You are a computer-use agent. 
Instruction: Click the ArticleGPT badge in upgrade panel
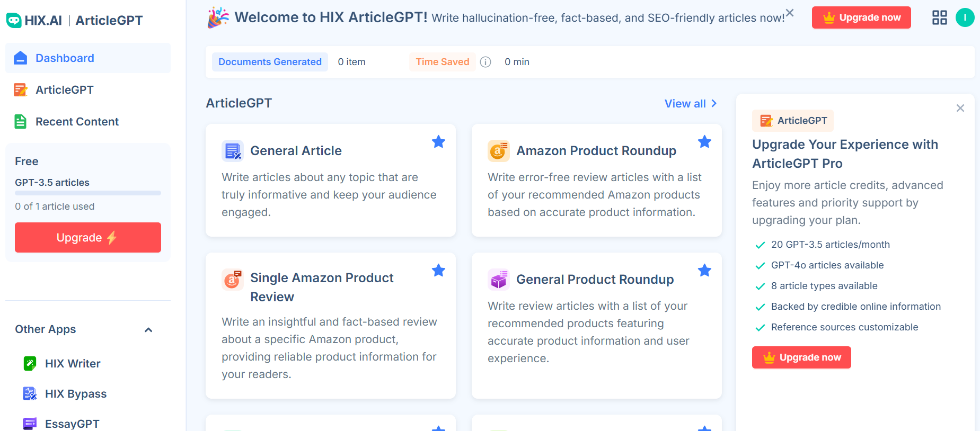pos(793,121)
